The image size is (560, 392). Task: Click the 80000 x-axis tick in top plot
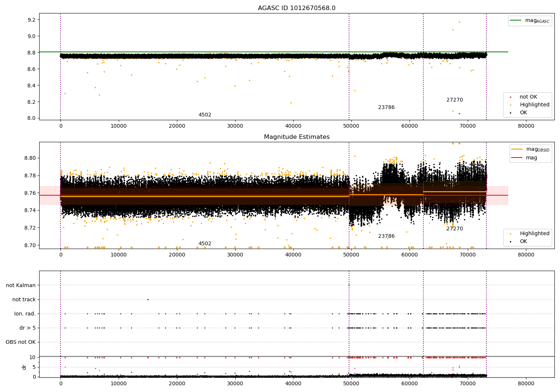(x=526, y=126)
